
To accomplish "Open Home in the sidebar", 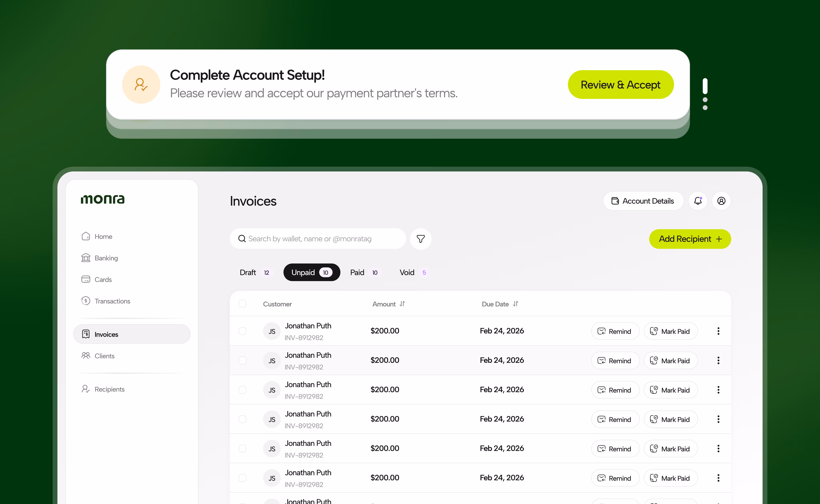I will coord(97,236).
